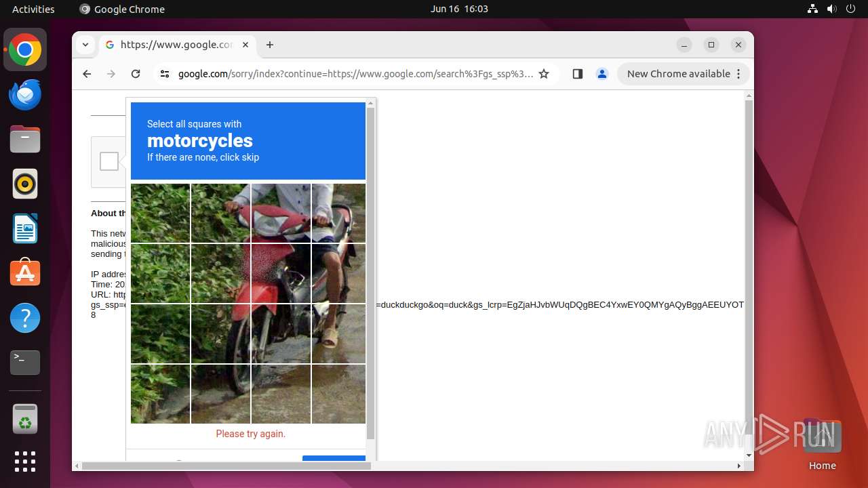868x488 pixels.
Task: Open the Home folder desktop icon
Action: click(822, 443)
